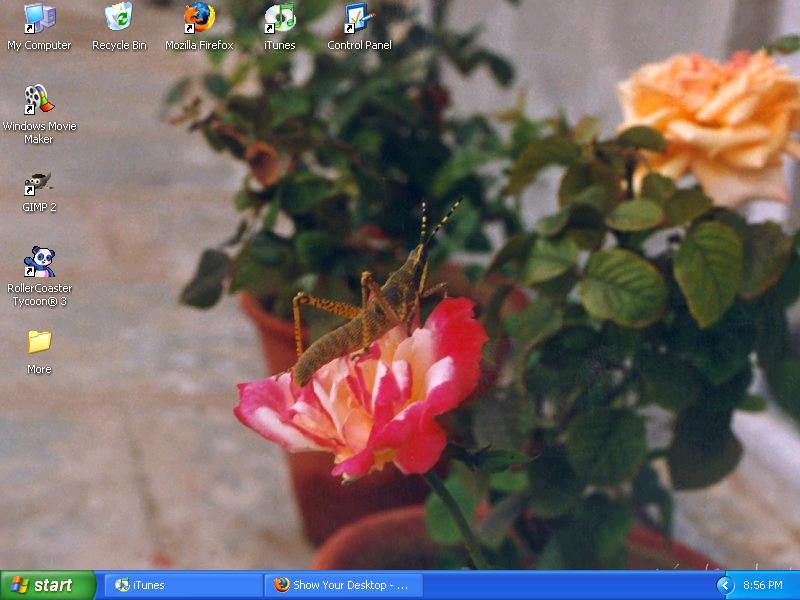Click the Firefox logo in taskbar button
The image size is (800, 600).
282,585
